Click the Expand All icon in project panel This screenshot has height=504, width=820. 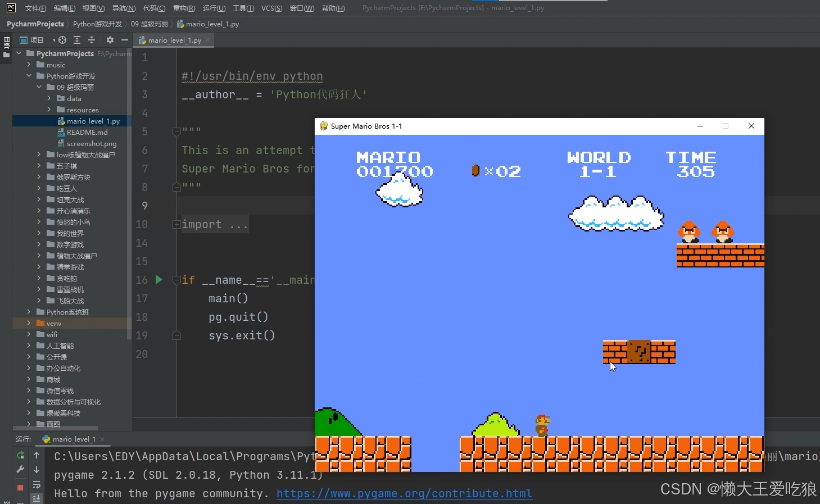[x=77, y=40]
